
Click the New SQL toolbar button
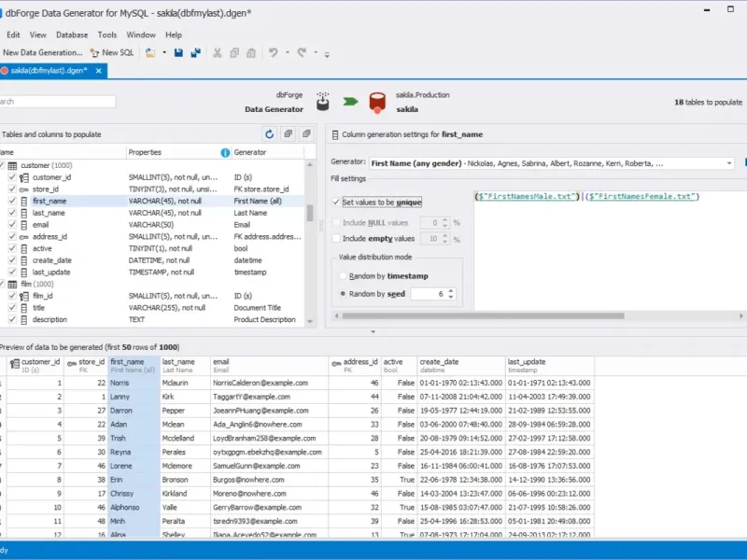click(x=112, y=53)
